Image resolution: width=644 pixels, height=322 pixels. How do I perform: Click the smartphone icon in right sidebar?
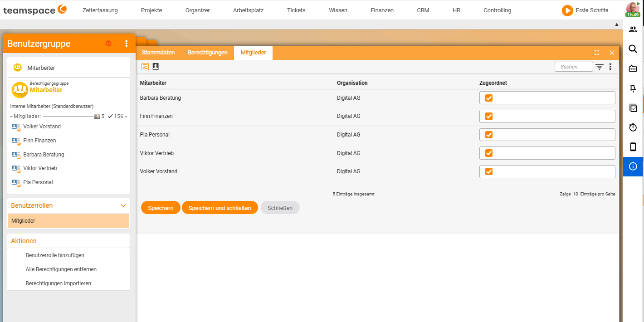point(633,146)
